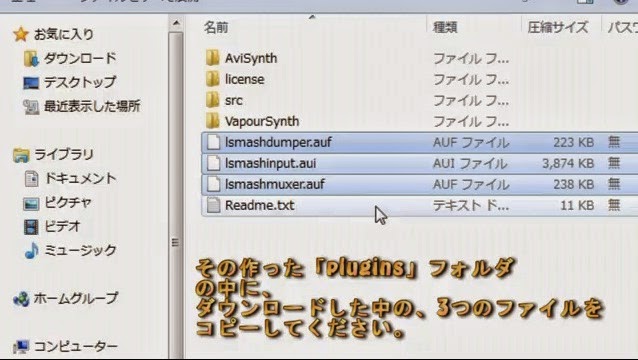This screenshot has width=638, height=360.
Task: Click the ビデオ library icon
Action: coord(31,227)
